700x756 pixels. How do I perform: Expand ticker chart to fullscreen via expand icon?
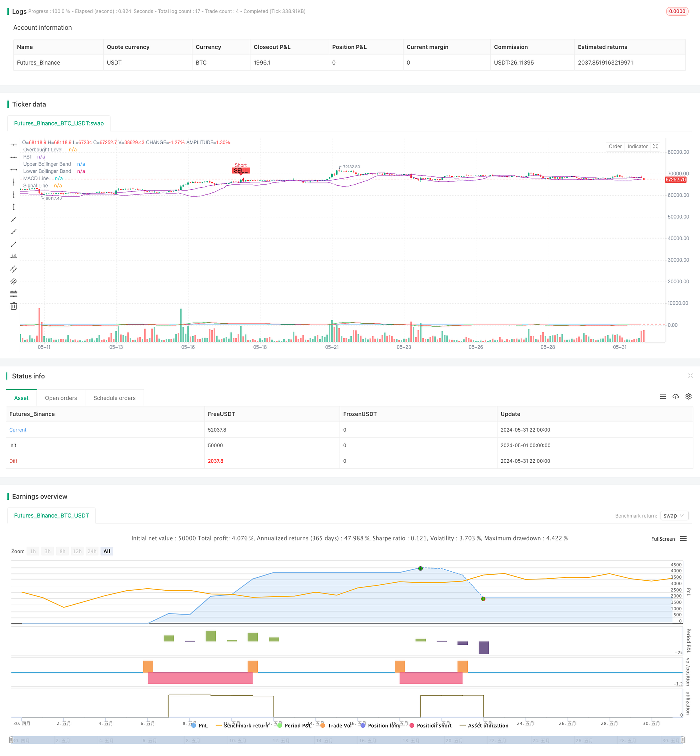(x=656, y=146)
